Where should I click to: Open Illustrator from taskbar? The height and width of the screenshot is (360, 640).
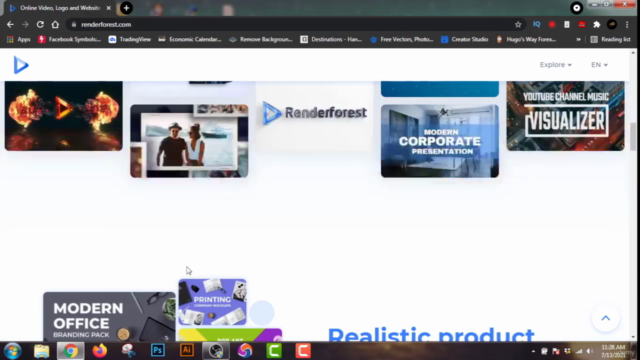pos(187,351)
